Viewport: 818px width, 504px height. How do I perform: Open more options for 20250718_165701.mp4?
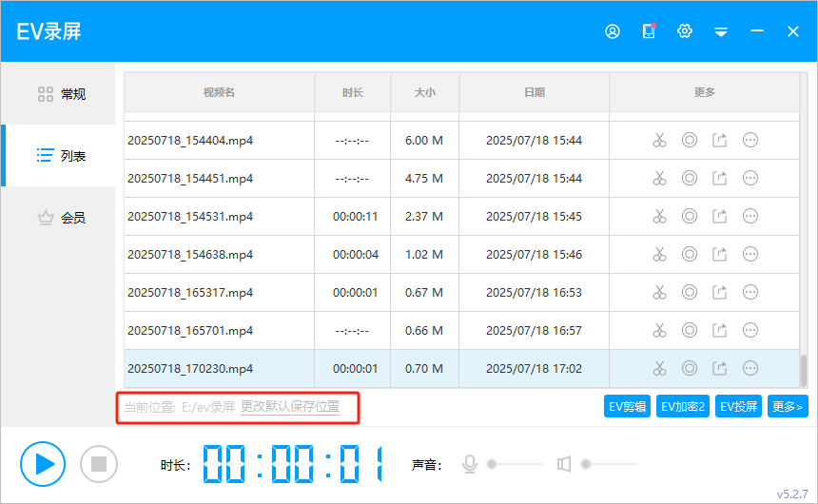tap(750, 331)
